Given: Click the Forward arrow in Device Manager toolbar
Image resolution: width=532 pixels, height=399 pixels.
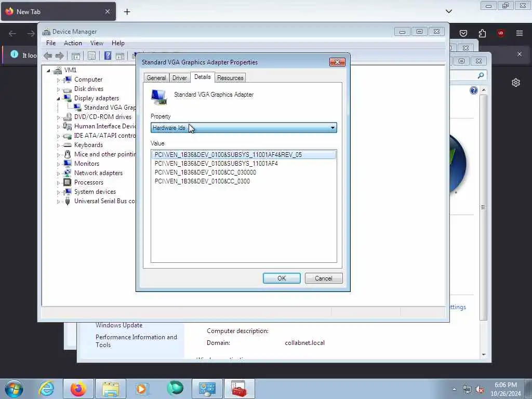Looking at the screenshot, I should (x=60, y=56).
